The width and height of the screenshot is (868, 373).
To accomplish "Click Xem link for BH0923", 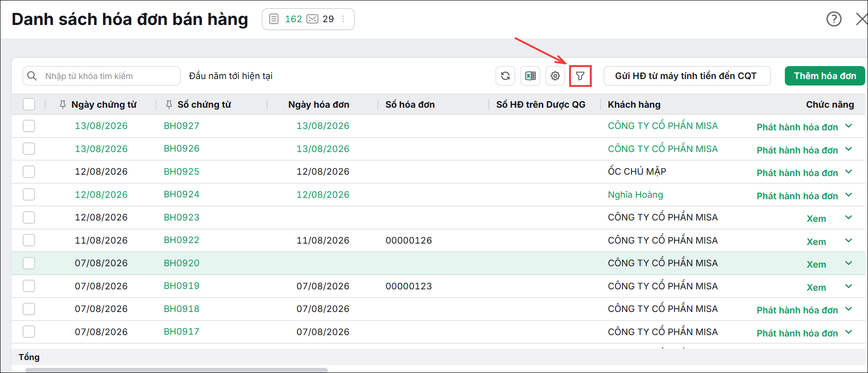I will (x=816, y=219).
